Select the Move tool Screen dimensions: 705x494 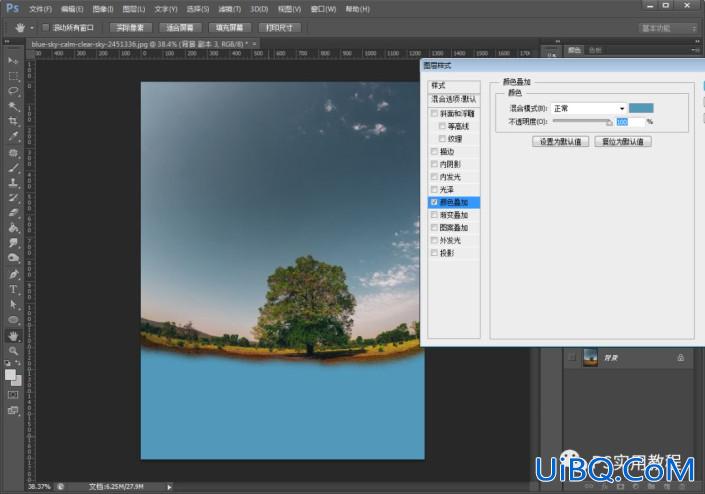pos(13,61)
